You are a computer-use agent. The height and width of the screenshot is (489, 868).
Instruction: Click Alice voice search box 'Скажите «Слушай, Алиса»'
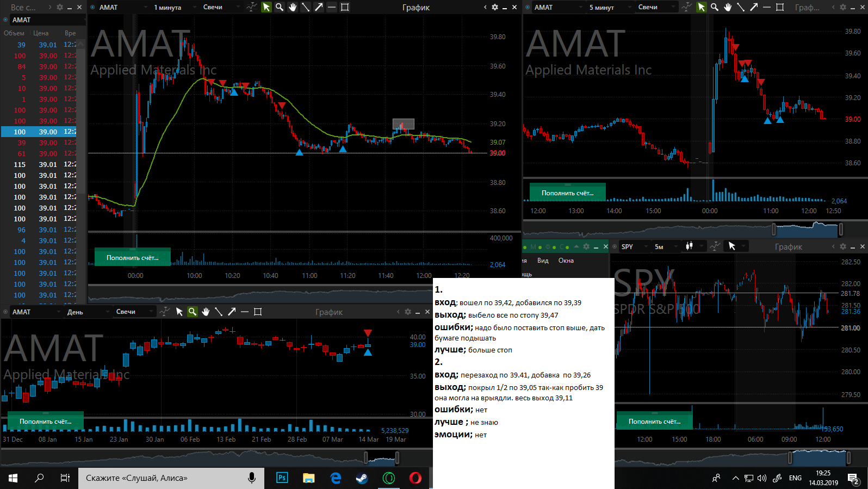[171, 478]
